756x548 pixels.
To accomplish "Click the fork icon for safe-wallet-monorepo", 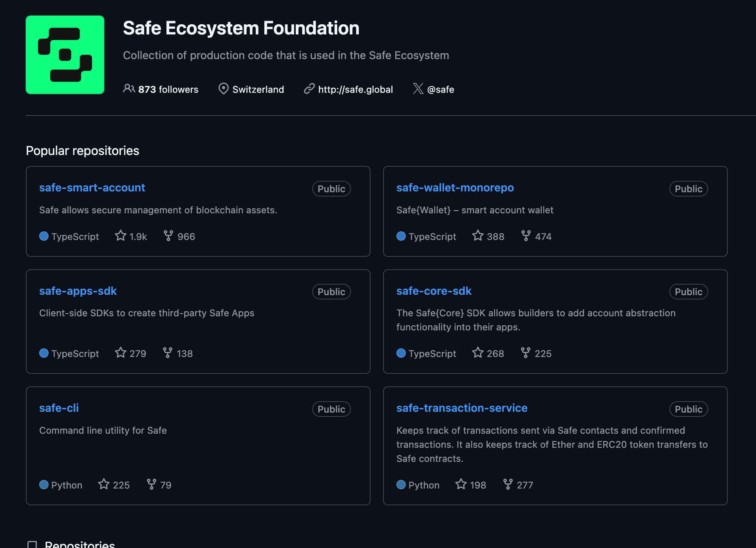I will point(526,236).
